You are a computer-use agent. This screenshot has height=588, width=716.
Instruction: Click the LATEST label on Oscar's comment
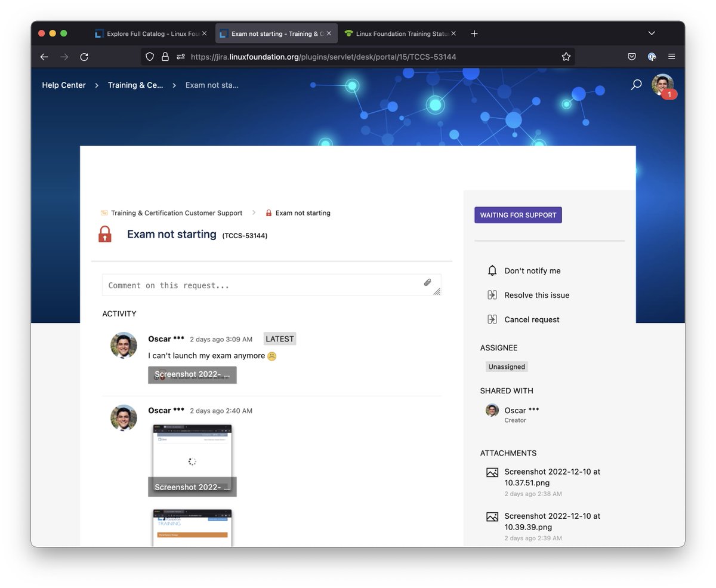[x=280, y=339]
